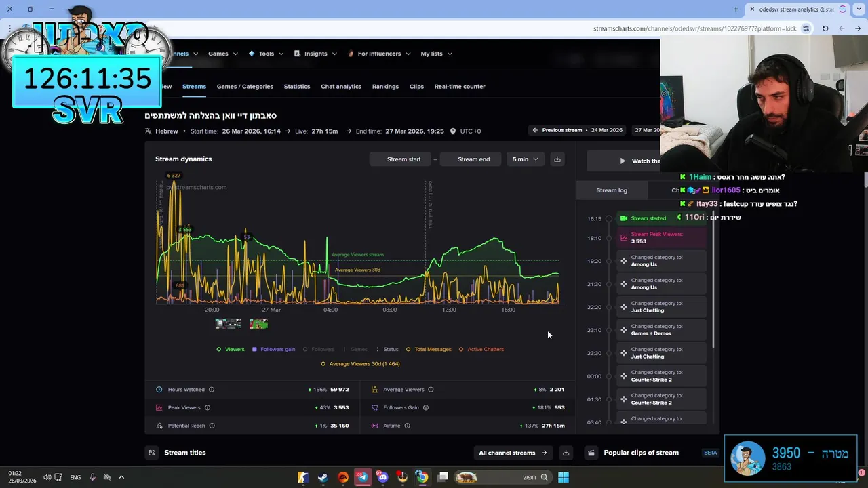The height and width of the screenshot is (488, 868).
Task: Download the Stream dynamics chart data
Action: click(557, 159)
